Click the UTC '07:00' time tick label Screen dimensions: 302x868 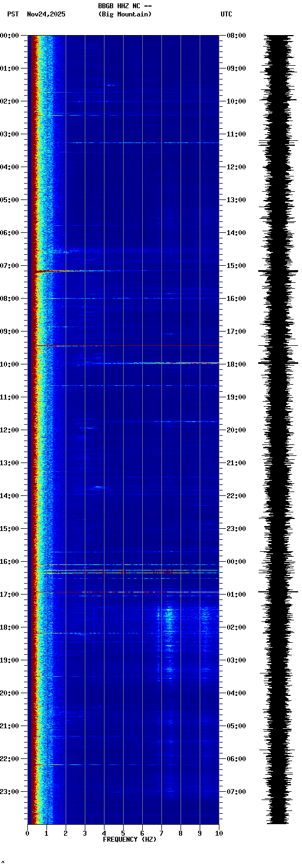(236, 792)
